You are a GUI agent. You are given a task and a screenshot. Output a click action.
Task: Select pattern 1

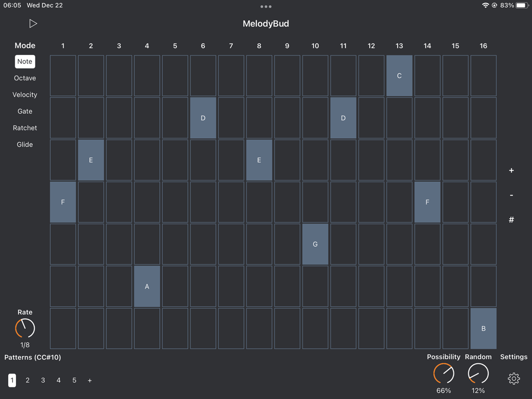point(12,380)
